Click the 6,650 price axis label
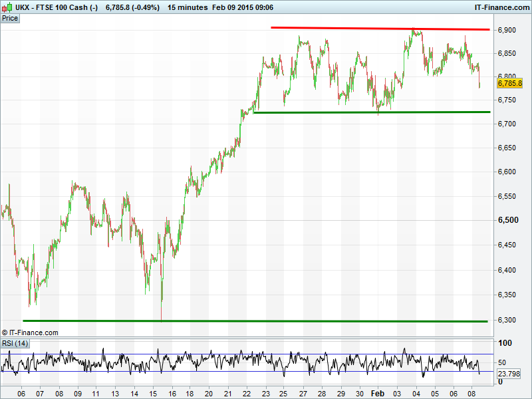 coord(507,148)
